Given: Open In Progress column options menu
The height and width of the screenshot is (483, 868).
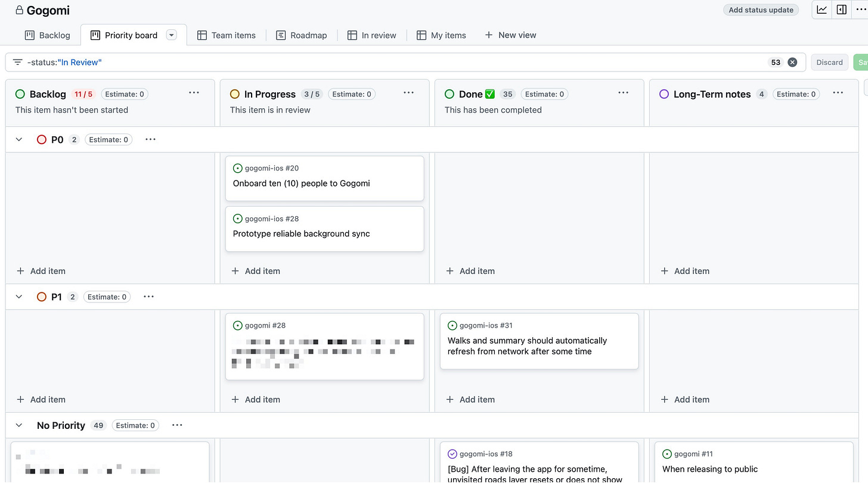Looking at the screenshot, I should (x=408, y=93).
